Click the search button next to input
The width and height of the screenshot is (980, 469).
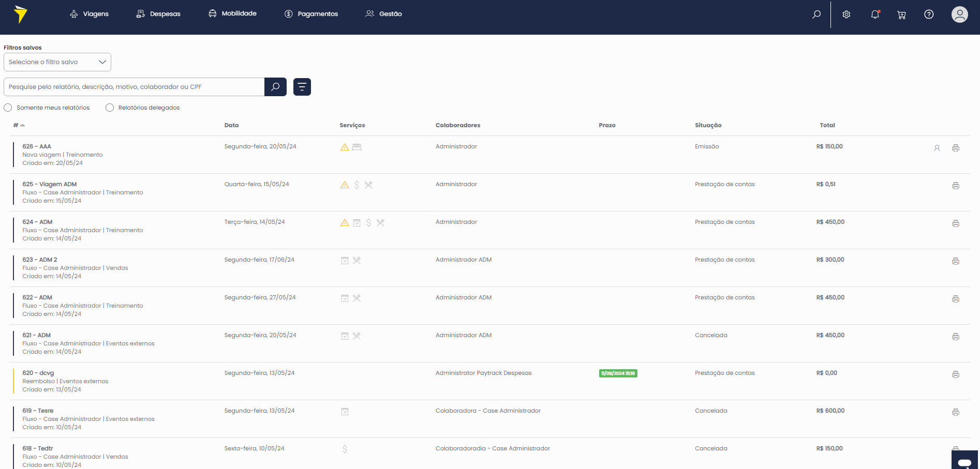275,87
